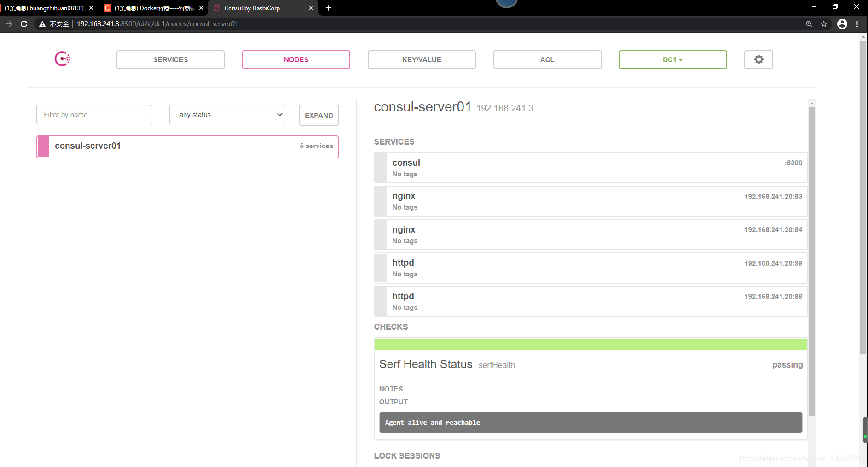This screenshot has width=868, height=467.
Task: Click the node IP 192.168.241.3 heading
Action: coord(505,108)
